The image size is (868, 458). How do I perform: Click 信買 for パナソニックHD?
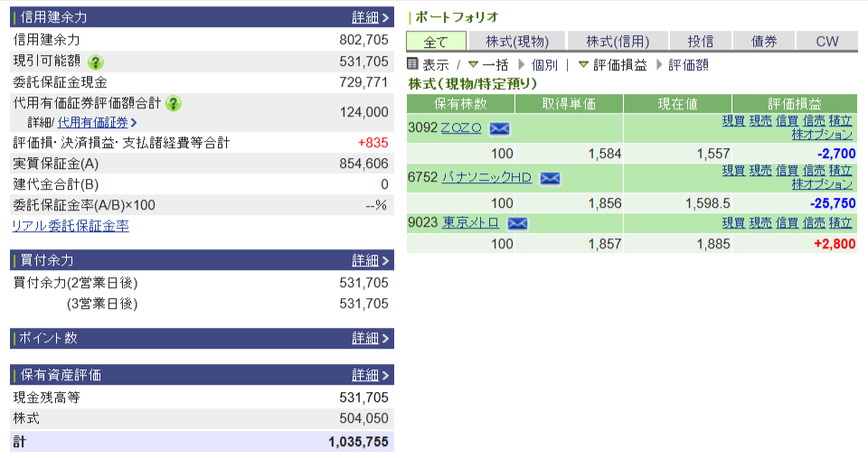pos(787,171)
